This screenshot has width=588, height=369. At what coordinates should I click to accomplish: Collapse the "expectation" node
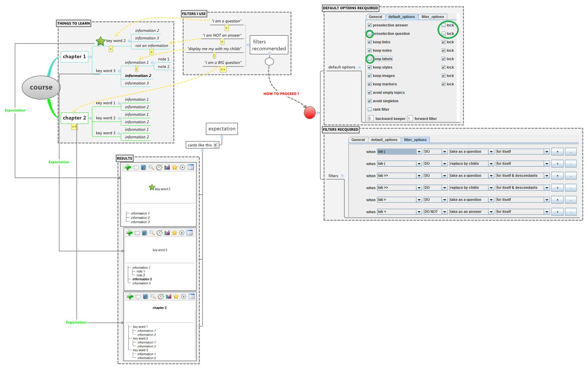pyautogui.click(x=222, y=137)
